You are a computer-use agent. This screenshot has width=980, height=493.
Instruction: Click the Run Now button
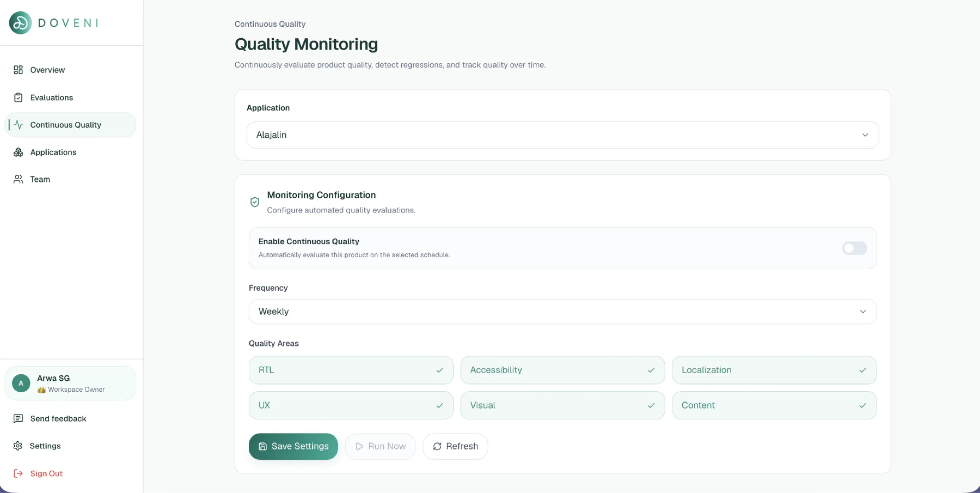tap(380, 446)
